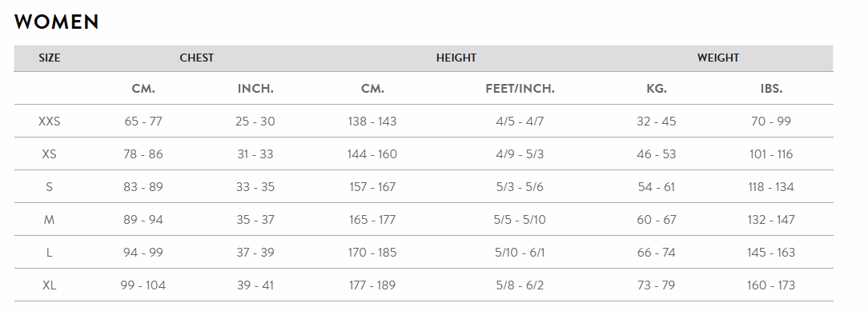The image size is (868, 315).
Task: Click the KG. subheader
Action: coord(657,89)
